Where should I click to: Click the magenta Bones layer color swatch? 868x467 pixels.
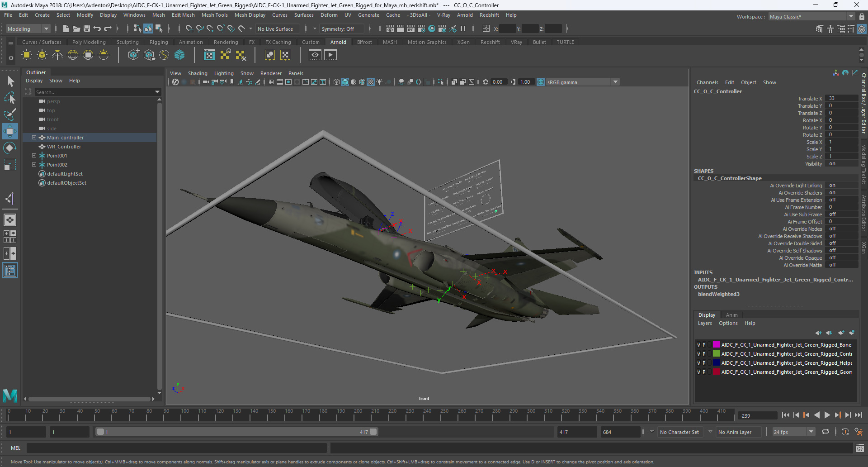[x=717, y=345]
